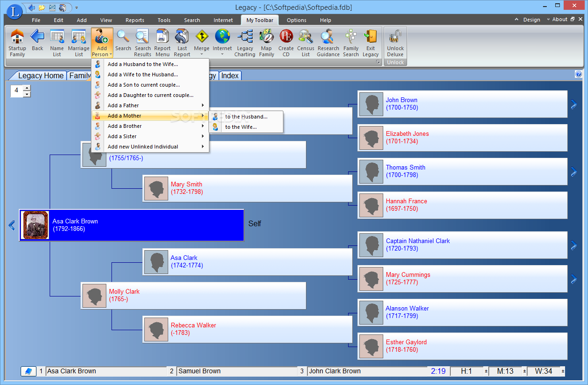Click the quick-access back arrow in title bar
The width and height of the screenshot is (588, 385).
pos(31,7)
